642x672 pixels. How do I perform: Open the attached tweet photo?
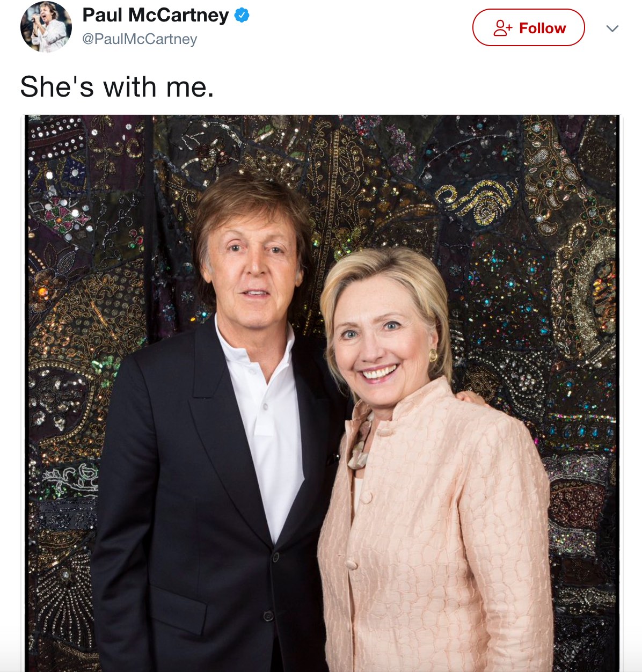click(x=322, y=393)
